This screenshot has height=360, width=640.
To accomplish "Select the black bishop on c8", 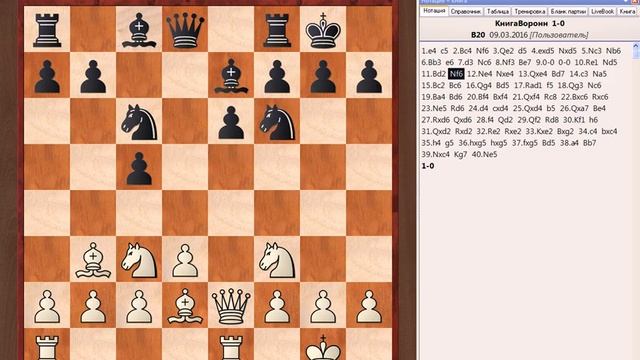I will (x=139, y=31).
